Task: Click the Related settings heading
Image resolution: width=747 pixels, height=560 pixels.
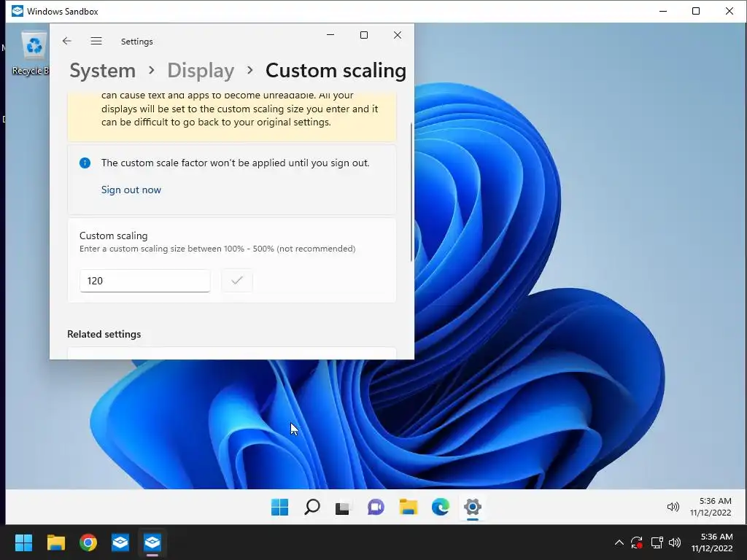Action: coord(104,334)
